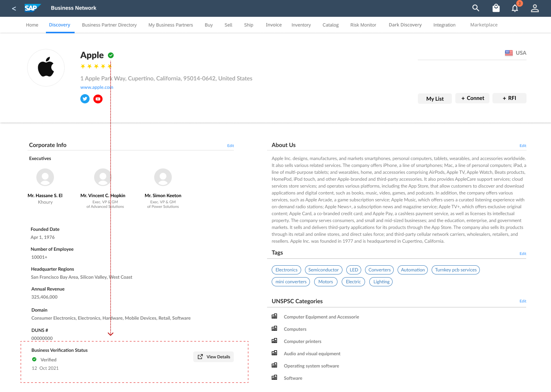Viewport: 551px width, 392px height.
Task: Open notifications bell icon
Action: click(x=515, y=8)
